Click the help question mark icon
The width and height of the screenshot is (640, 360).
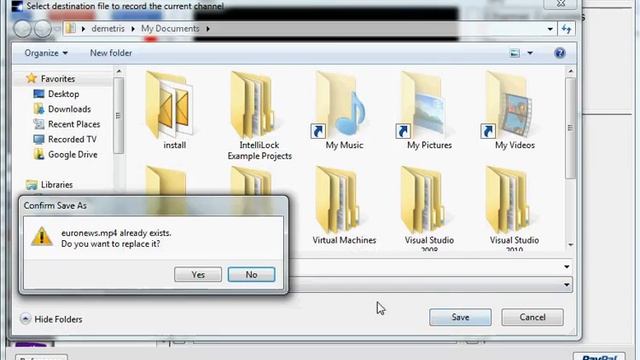point(560,53)
